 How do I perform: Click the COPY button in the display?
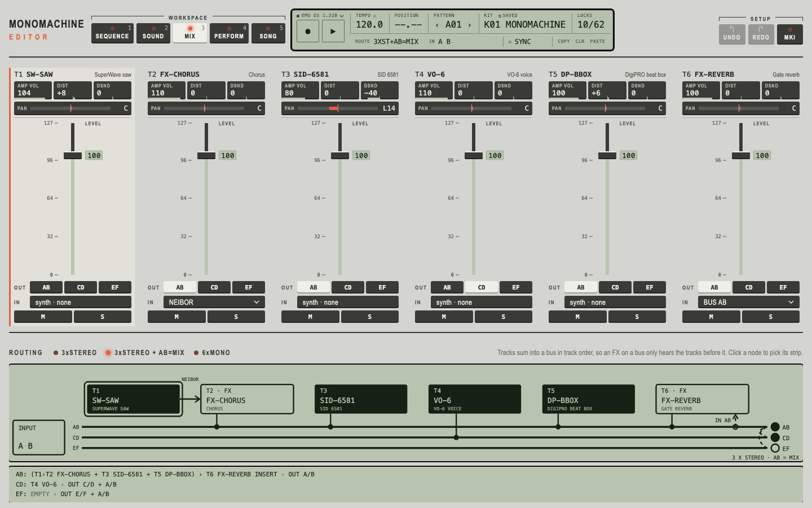pyautogui.click(x=564, y=41)
